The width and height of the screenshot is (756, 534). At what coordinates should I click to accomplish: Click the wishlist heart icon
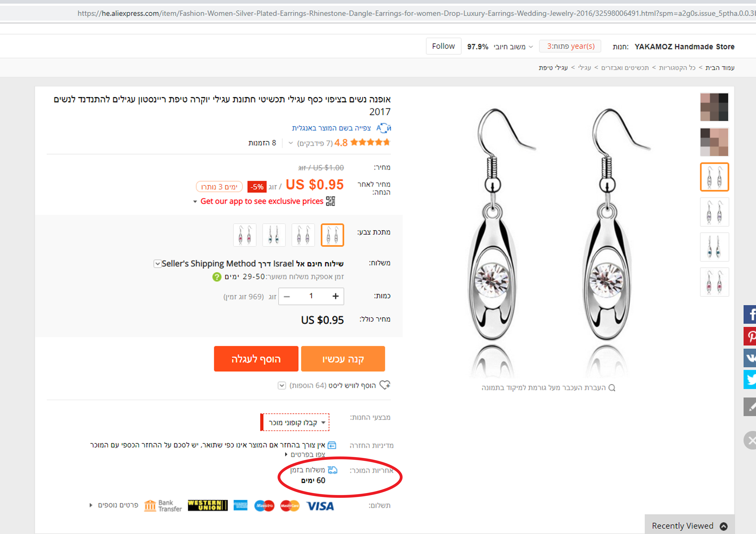click(385, 385)
